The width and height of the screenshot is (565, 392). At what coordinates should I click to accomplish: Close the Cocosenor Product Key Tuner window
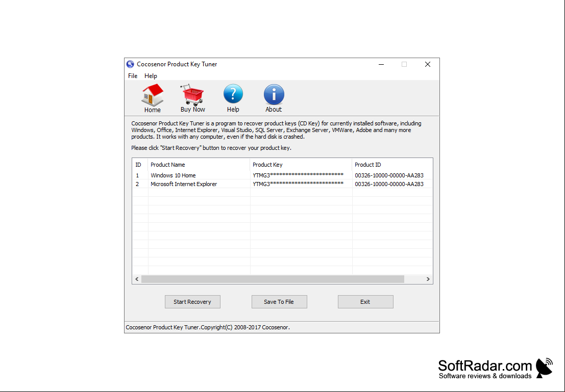[428, 64]
